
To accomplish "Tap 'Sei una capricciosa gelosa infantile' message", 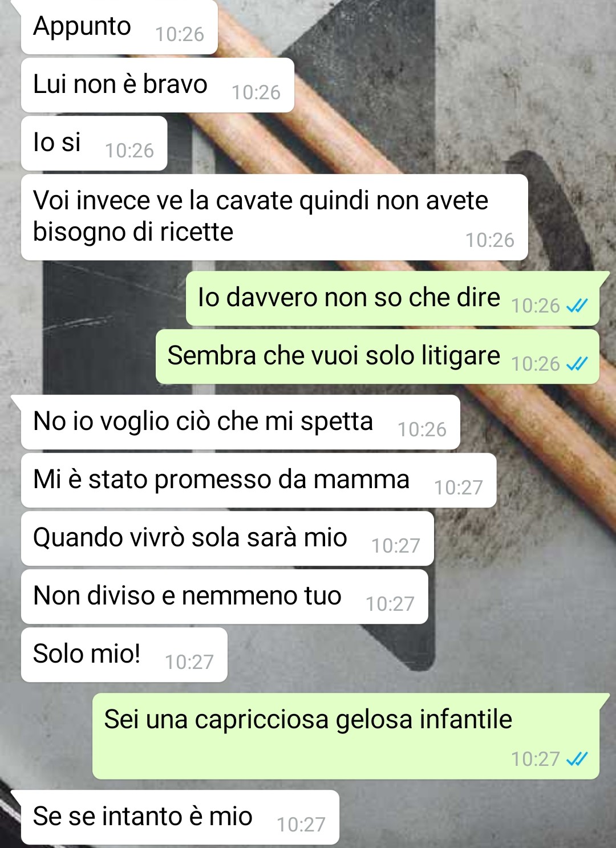I will [x=346, y=737].
